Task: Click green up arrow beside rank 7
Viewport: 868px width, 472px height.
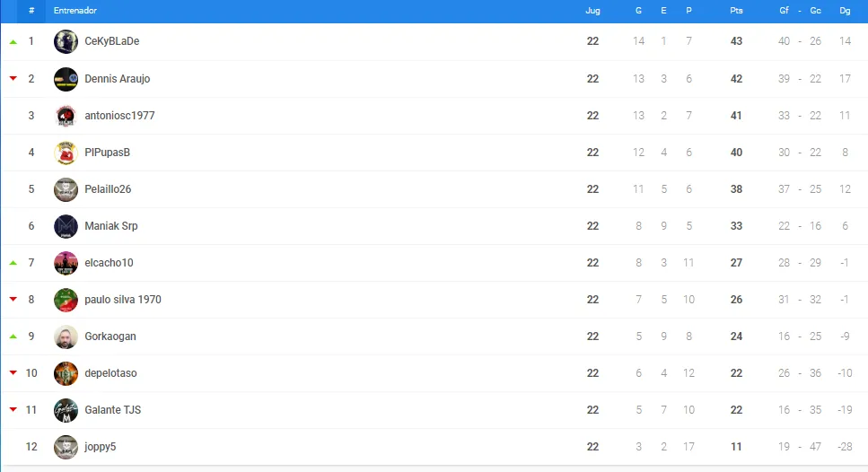Action: pos(13,263)
